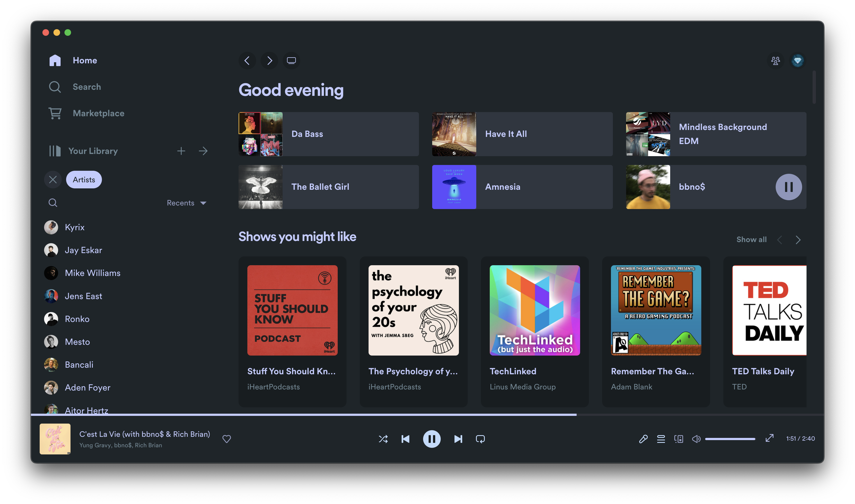The height and width of the screenshot is (504, 855).
Task: Click the Your Library icon
Action: coord(55,151)
